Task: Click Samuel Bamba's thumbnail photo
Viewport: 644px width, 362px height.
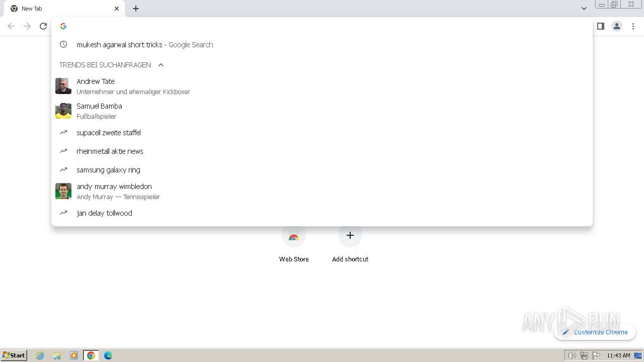Action: [x=63, y=111]
